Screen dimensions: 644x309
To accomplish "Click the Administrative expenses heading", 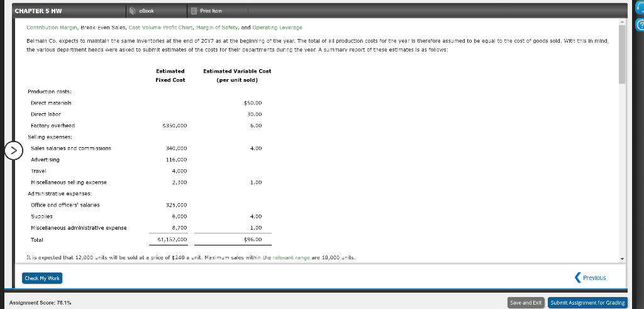I will click(60, 194).
